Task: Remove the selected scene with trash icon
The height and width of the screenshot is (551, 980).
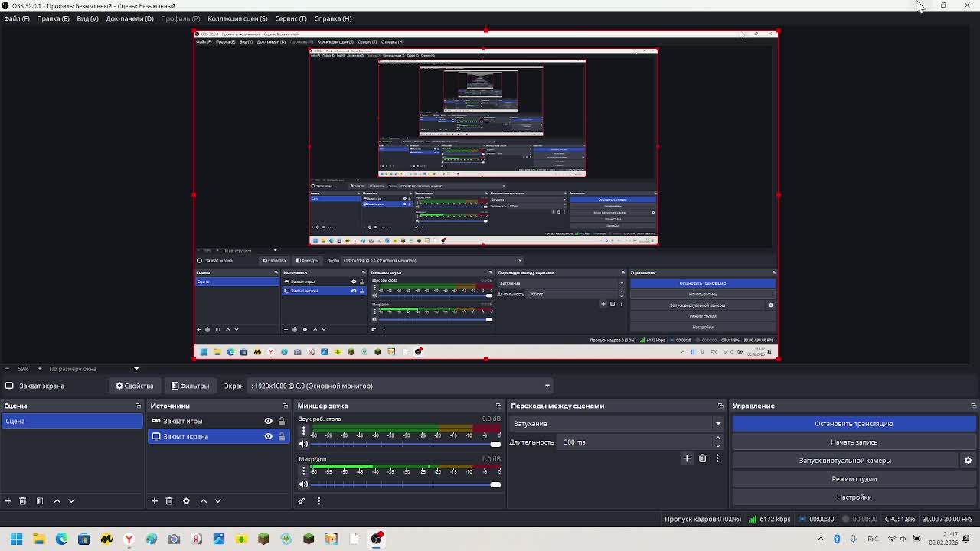Action: 23,501
